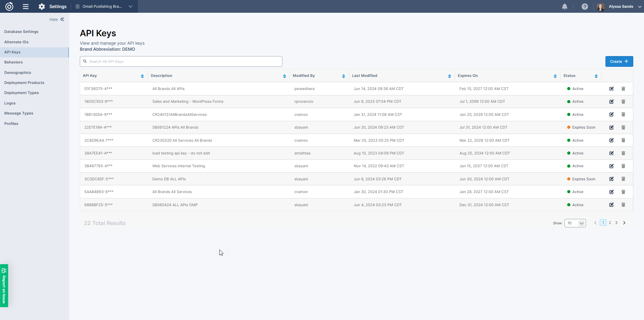Click the notifications bell icon
This screenshot has height=320, width=644.
tap(565, 7)
